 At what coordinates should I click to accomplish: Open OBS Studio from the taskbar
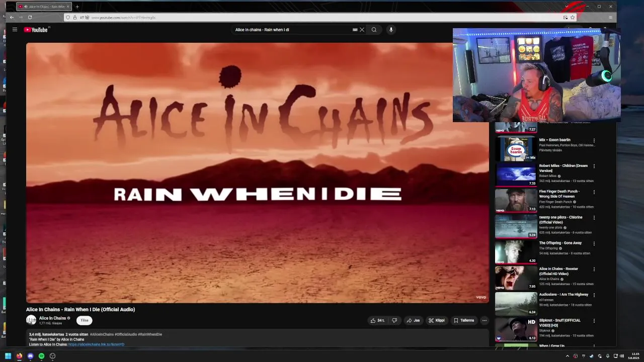pos(52,356)
